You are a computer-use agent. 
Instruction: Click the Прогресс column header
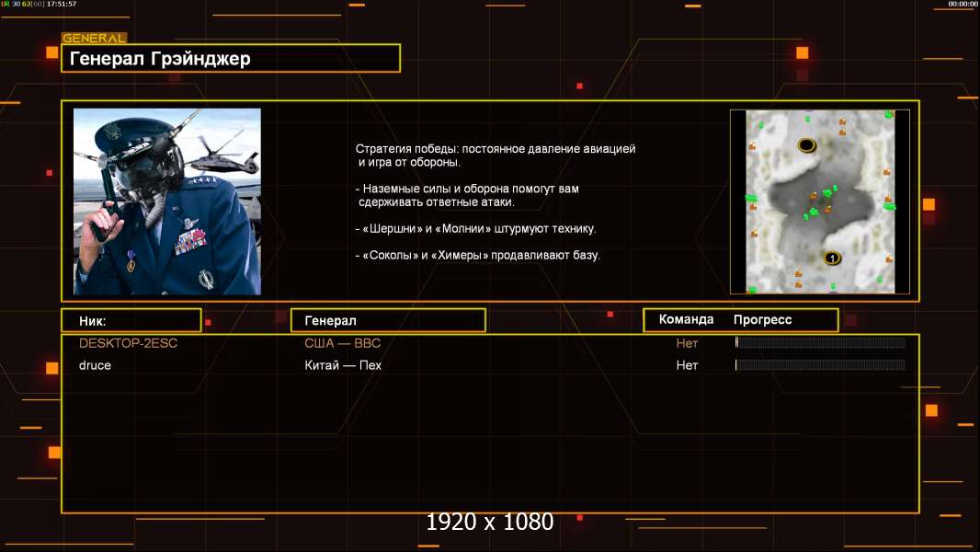[762, 320]
